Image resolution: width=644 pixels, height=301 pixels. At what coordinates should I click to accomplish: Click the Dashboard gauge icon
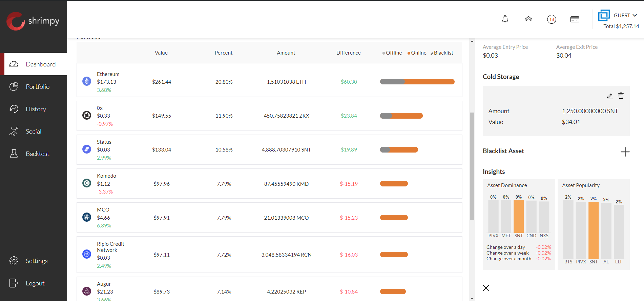click(x=14, y=64)
